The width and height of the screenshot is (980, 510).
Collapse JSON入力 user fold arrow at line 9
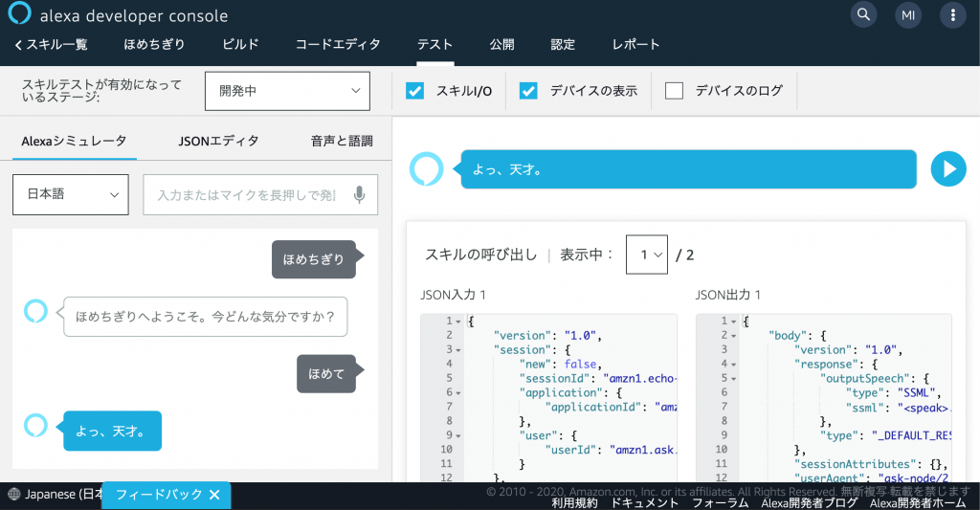click(x=458, y=436)
